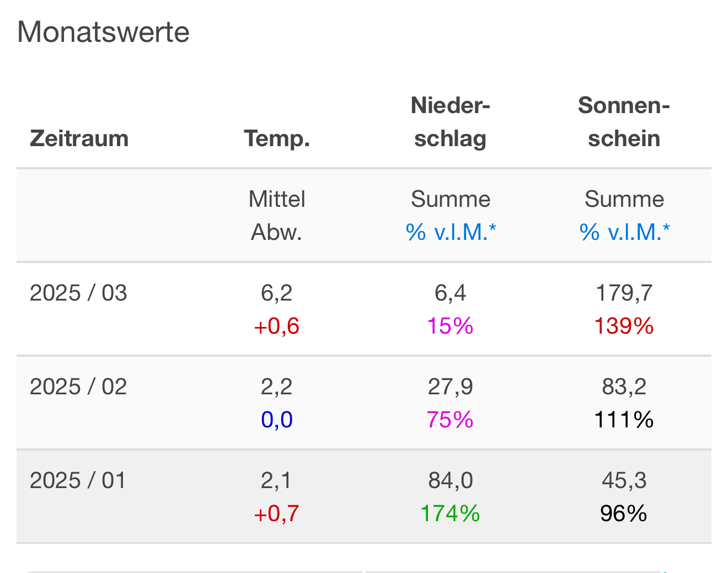
Task: Click the 'Mittel Abw.' subheader cell
Action: pyautogui.click(x=277, y=216)
